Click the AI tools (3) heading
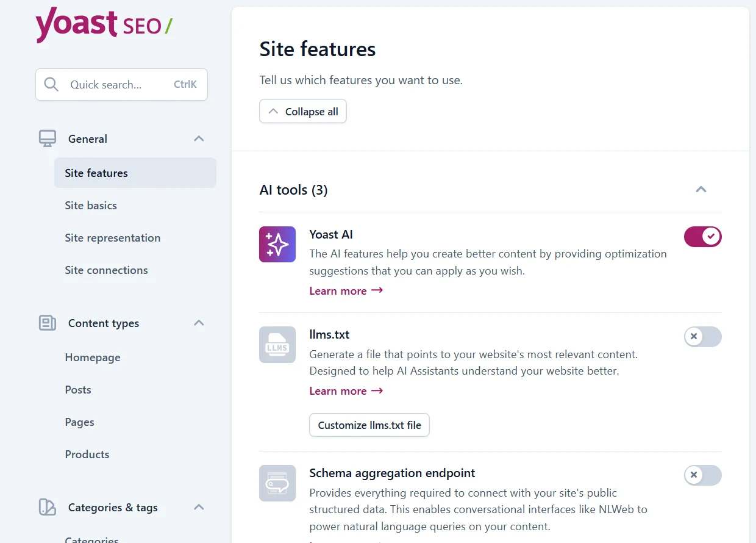The height and width of the screenshot is (543, 756). [294, 190]
